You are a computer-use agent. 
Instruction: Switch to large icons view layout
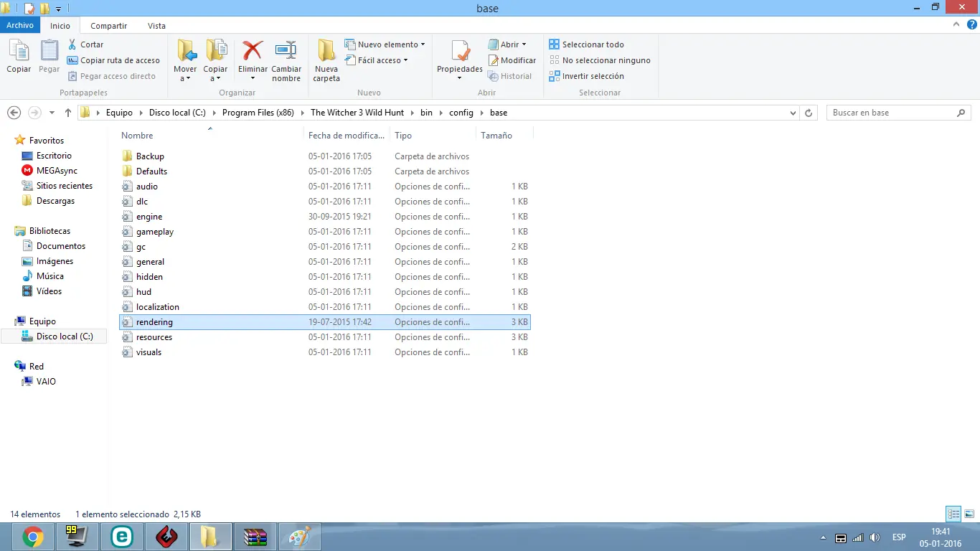point(969,514)
